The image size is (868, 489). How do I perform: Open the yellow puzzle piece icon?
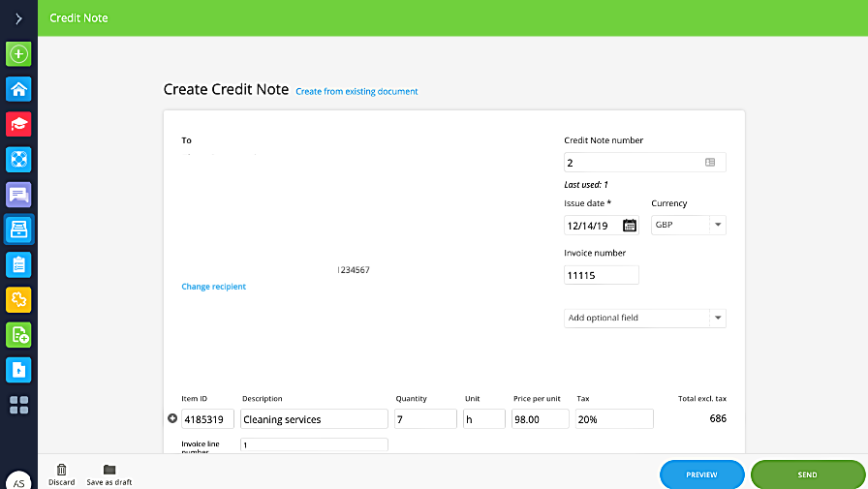pyautogui.click(x=18, y=299)
